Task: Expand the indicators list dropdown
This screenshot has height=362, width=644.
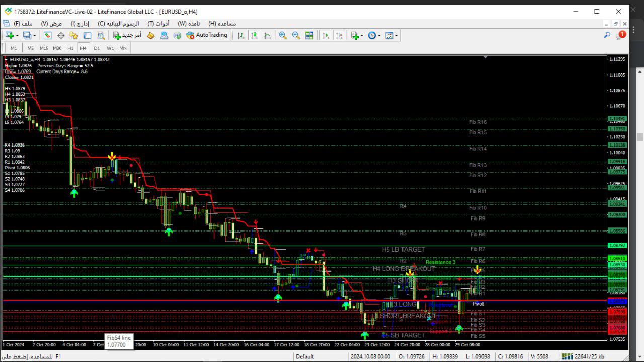Action: 362,35
